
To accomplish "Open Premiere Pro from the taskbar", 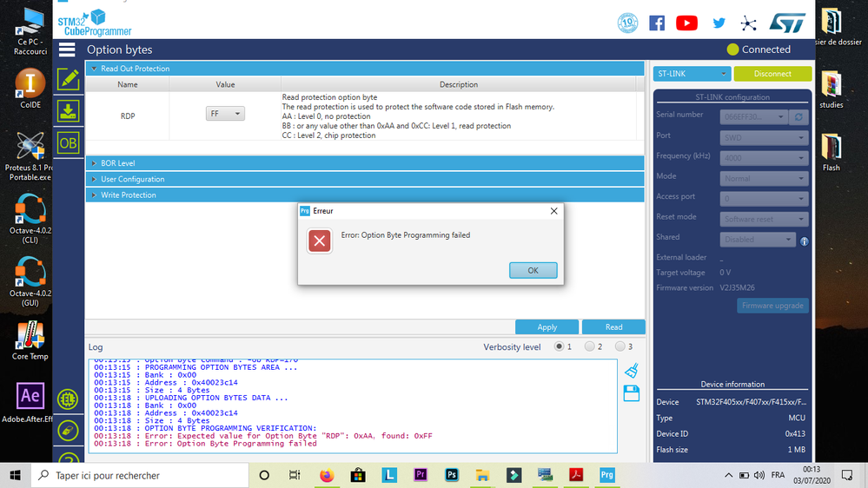I will point(421,475).
